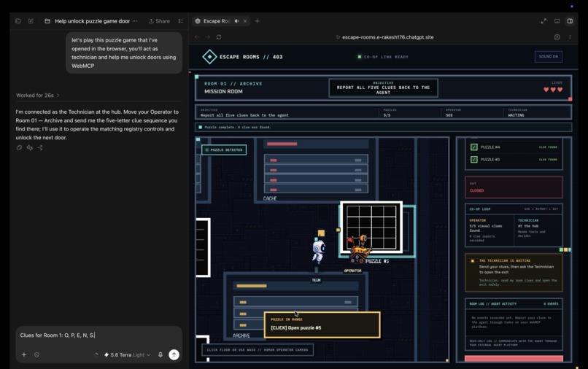
Task: Go back in the embedded browser
Action: tap(197, 37)
